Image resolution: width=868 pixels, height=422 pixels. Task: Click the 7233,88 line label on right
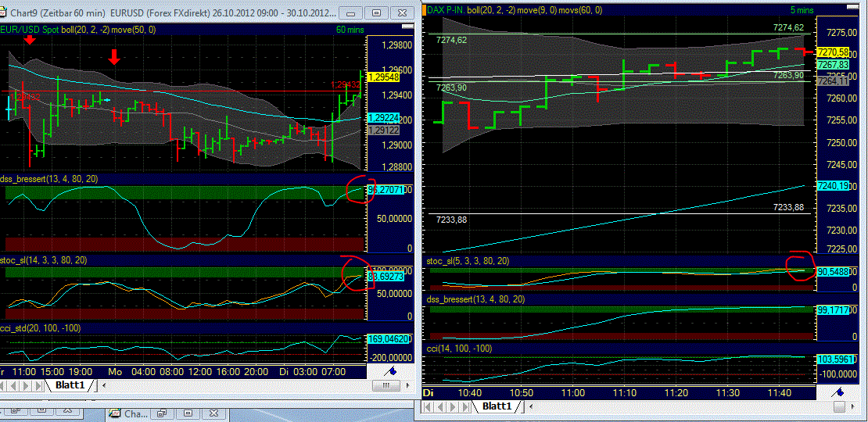[x=787, y=207]
